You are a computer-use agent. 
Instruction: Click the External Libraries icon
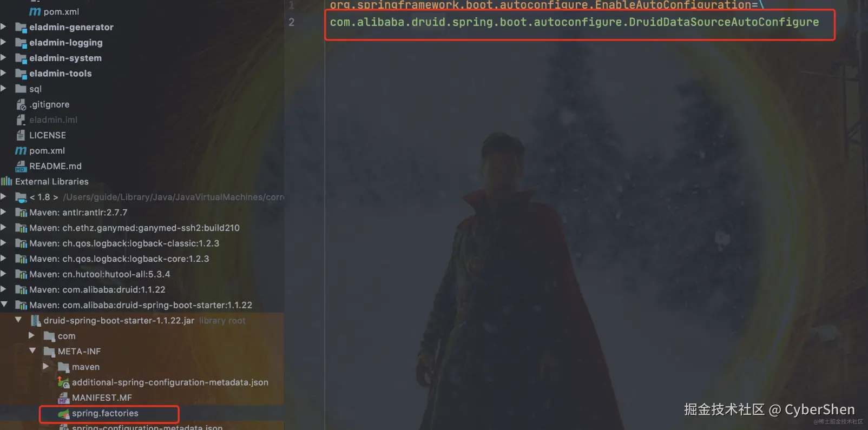point(6,181)
